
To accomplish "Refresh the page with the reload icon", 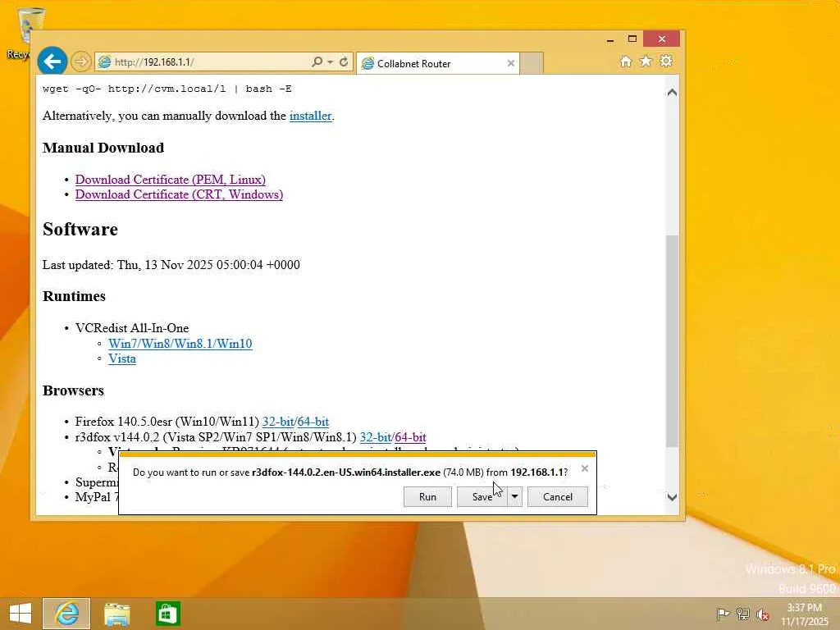I will point(344,62).
